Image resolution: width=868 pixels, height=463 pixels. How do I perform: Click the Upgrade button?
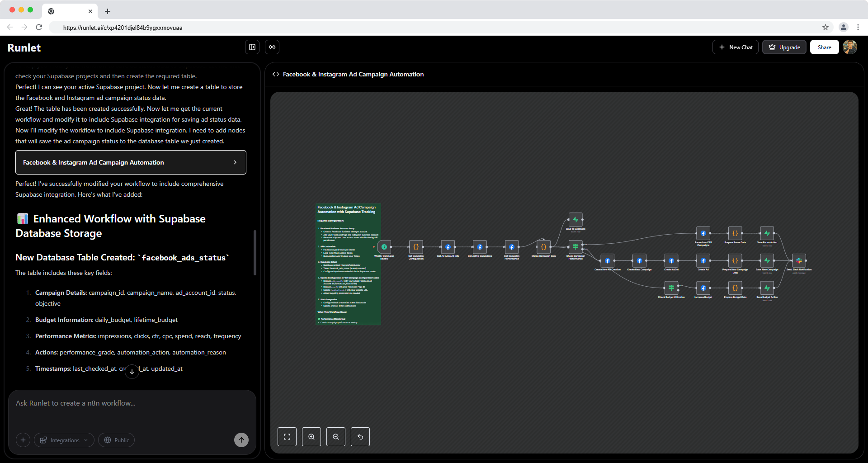click(x=784, y=47)
